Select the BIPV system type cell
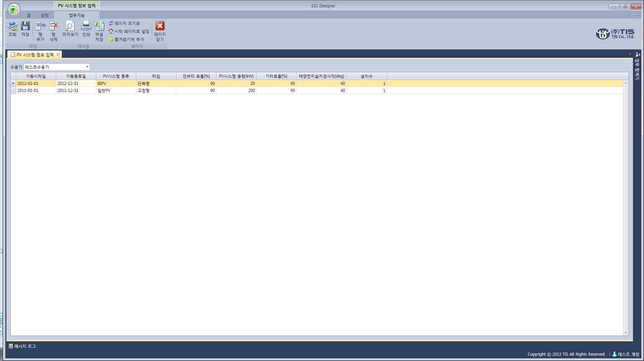The image size is (644, 361). coord(116,84)
